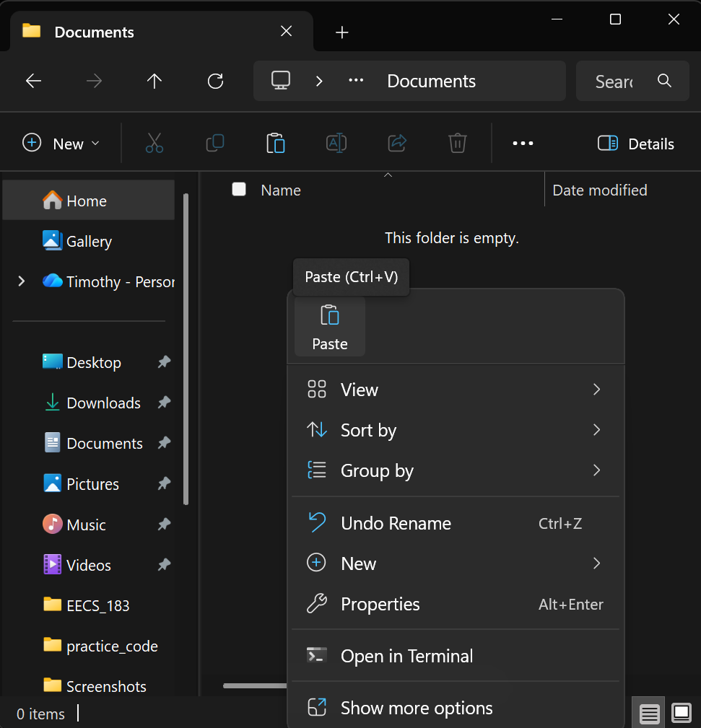Add a new tab with the plus button
The height and width of the screenshot is (728, 701).
coord(342,32)
